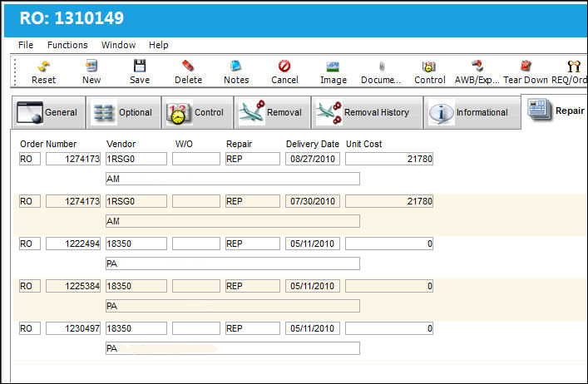The height and width of the screenshot is (384, 588).
Task: Click the Reset toolbar icon
Action: tap(43, 66)
